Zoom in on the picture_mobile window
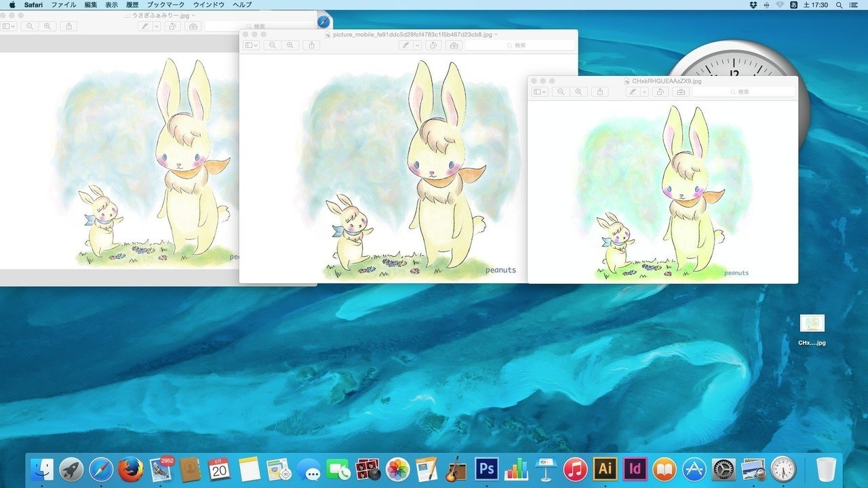The height and width of the screenshot is (488, 868). coord(290,45)
